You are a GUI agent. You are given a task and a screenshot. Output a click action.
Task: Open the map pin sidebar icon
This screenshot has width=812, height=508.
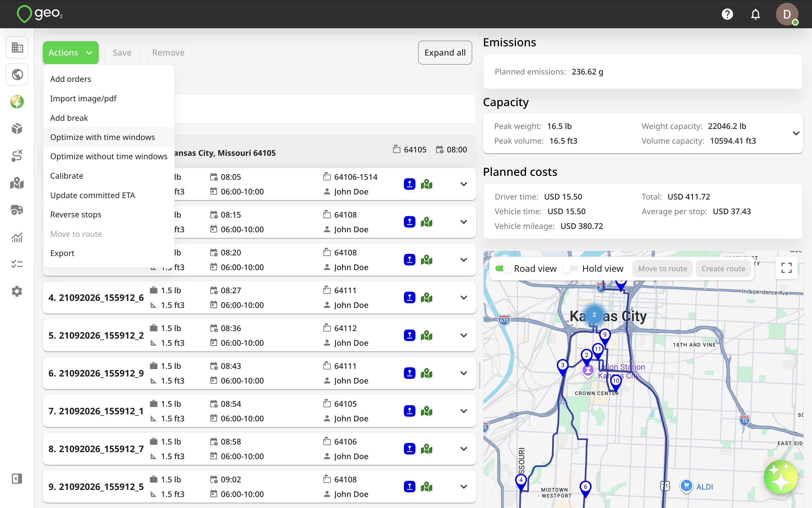tap(17, 183)
